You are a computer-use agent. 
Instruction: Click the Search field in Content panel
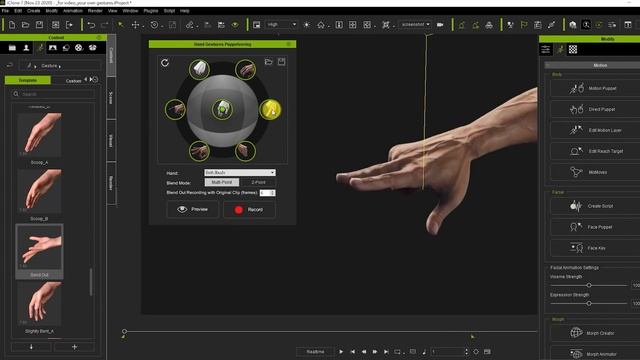coord(53,94)
